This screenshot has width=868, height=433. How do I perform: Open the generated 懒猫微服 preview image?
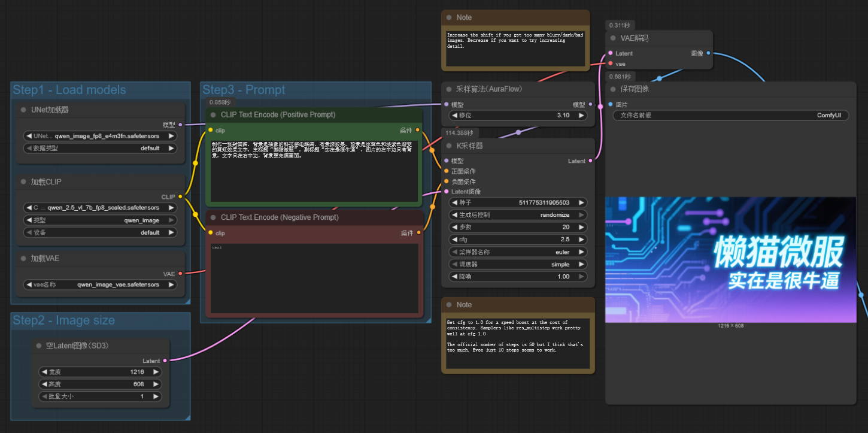point(731,259)
